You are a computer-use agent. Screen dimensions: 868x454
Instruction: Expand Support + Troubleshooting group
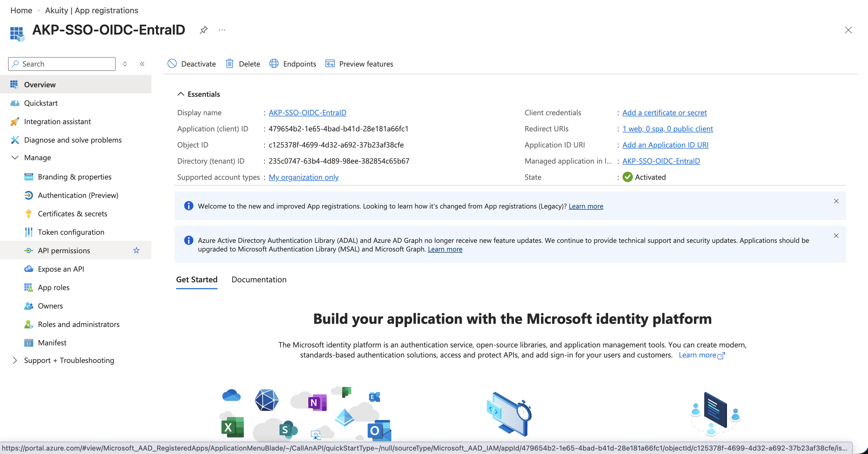click(x=14, y=360)
